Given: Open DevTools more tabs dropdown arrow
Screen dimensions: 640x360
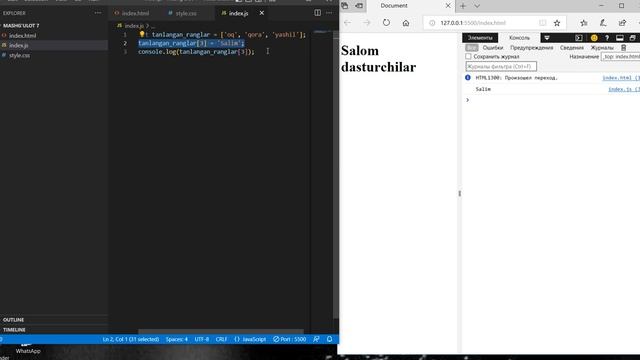Looking at the screenshot, I should coord(547,38).
